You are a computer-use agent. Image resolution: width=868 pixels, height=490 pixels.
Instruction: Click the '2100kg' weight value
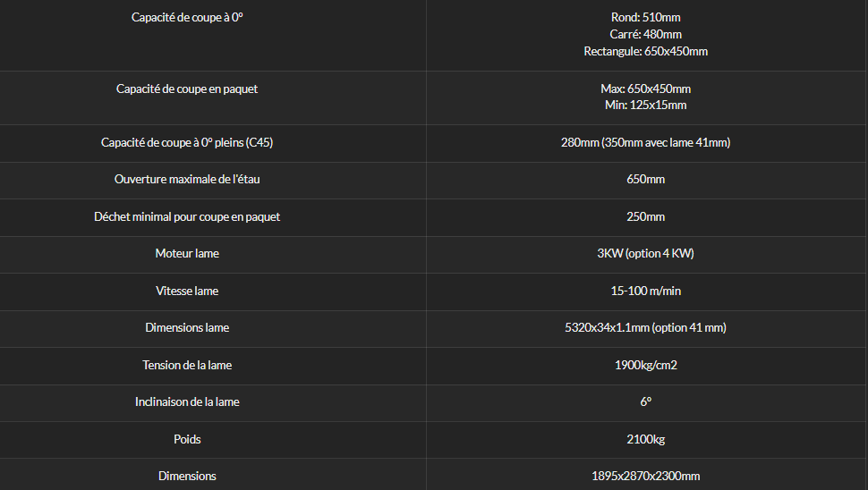point(645,439)
